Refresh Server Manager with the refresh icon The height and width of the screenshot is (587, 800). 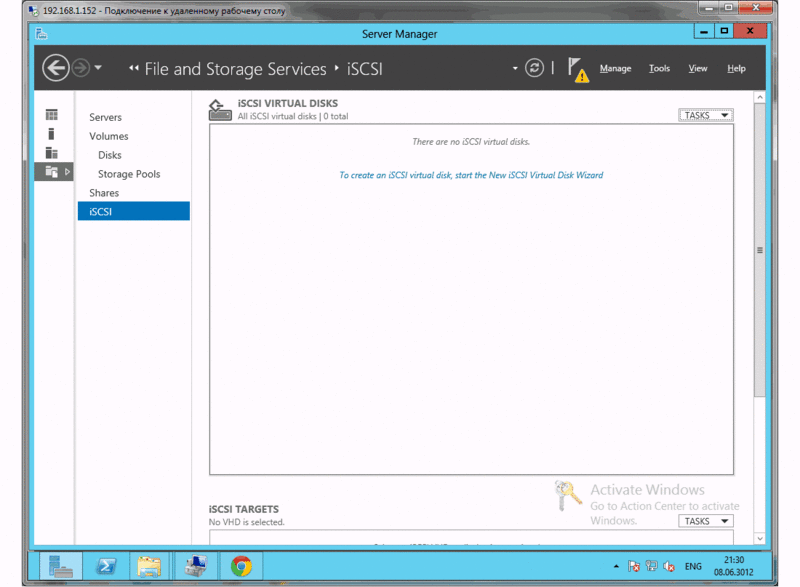click(534, 68)
